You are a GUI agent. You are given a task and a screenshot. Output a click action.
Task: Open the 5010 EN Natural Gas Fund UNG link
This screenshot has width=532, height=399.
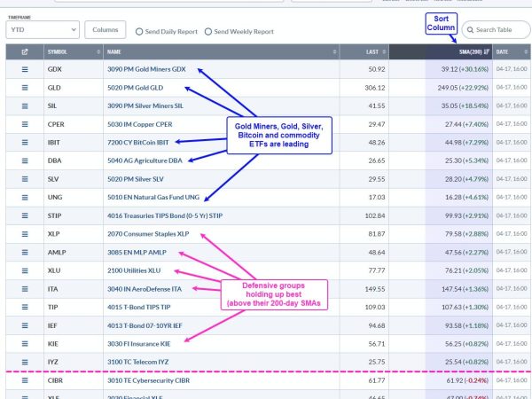[x=153, y=198]
